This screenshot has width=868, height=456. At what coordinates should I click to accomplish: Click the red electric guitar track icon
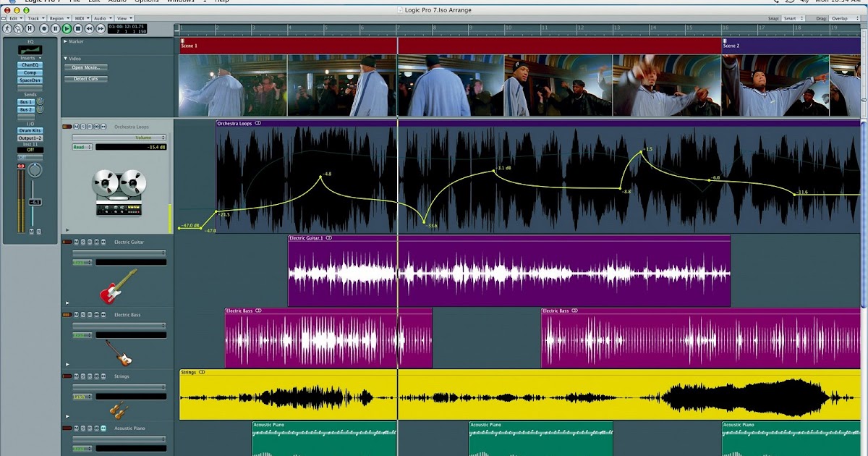point(118,287)
